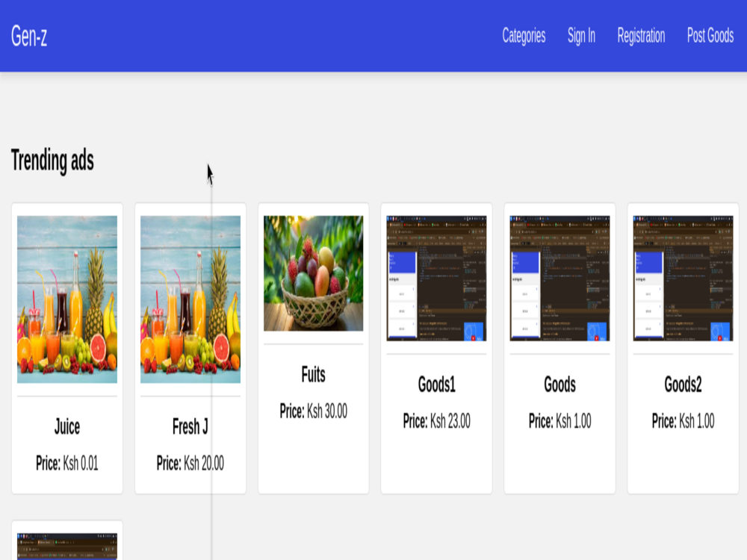747x560 pixels.
Task: Open the Goods1 screenshot thumbnail
Action: coord(436,278)
